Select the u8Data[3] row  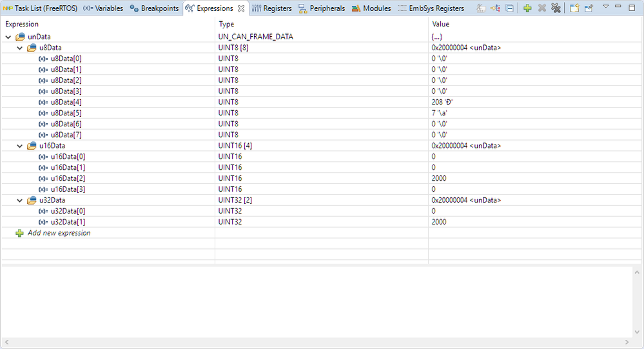[322, 91]
